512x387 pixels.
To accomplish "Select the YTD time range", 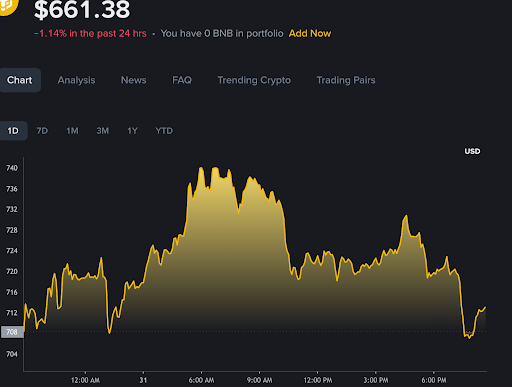I will (164, 131).
